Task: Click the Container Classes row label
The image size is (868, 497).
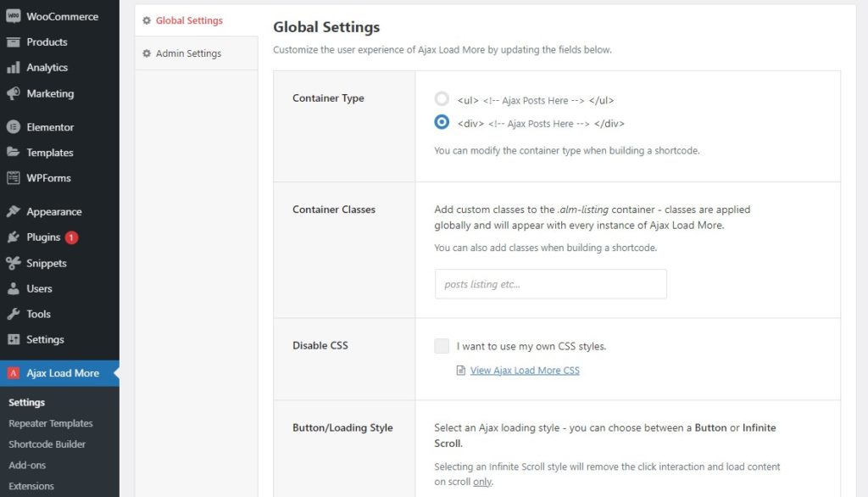Action: click(334, 209)
